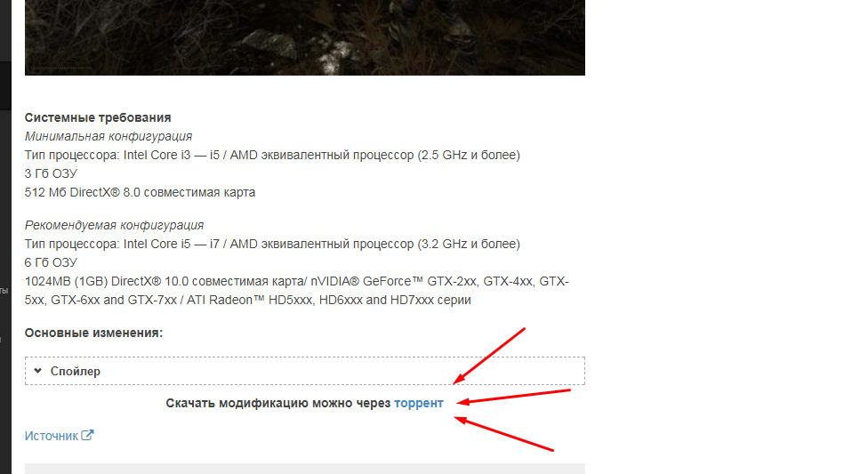Click the Intel Core i5 — i7 processor line

[x=272, y=244]
